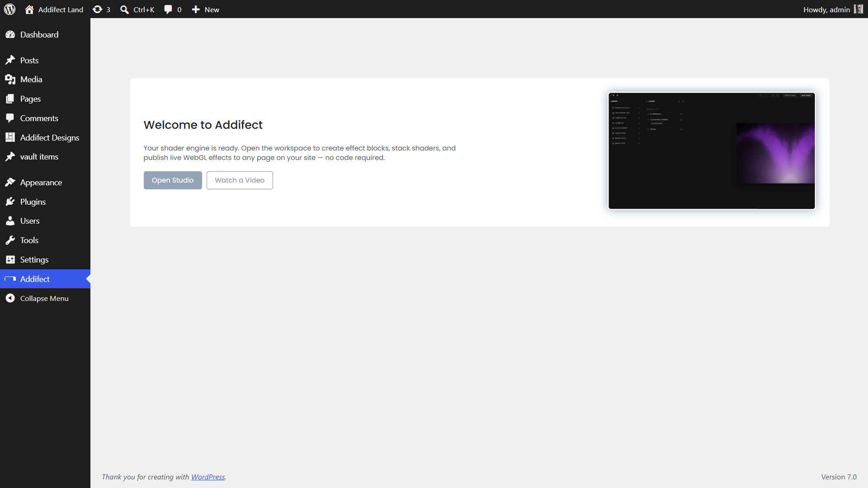Open the Media library menu
Screen dimensions: 868x488
pos(45,80)
